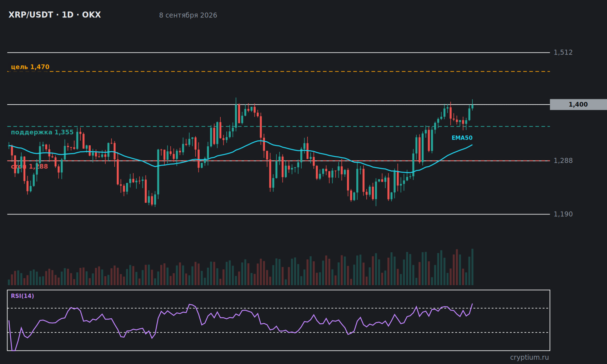Click the support label поддержка 1,355
Image resolution: width=607 pixels, height=364 pixels.
click(42, 132)
